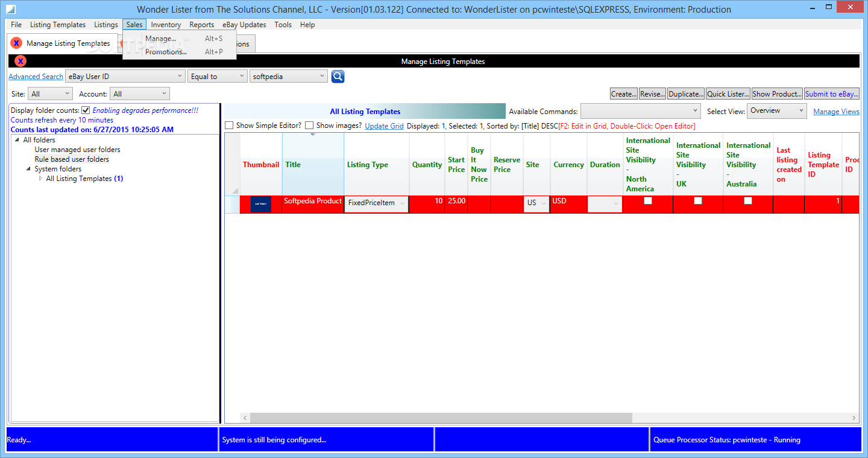
Task: Tick the UK visibility checkbox in the row
Action: point(698,201)
